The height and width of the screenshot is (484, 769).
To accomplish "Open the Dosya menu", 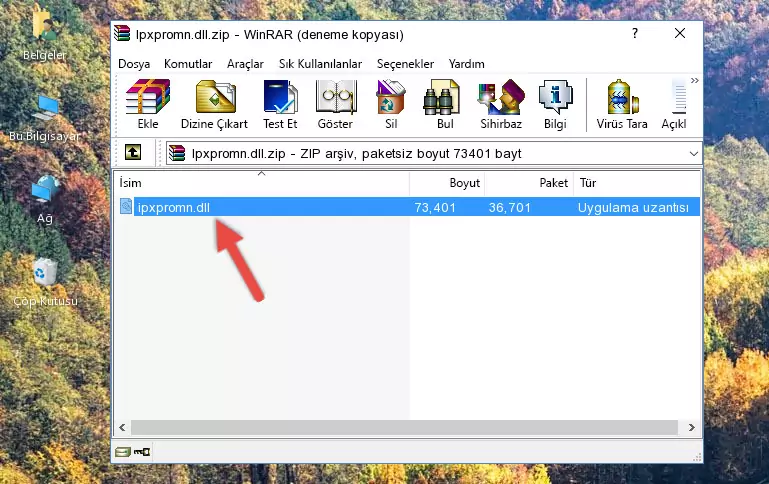I will 134,64.
